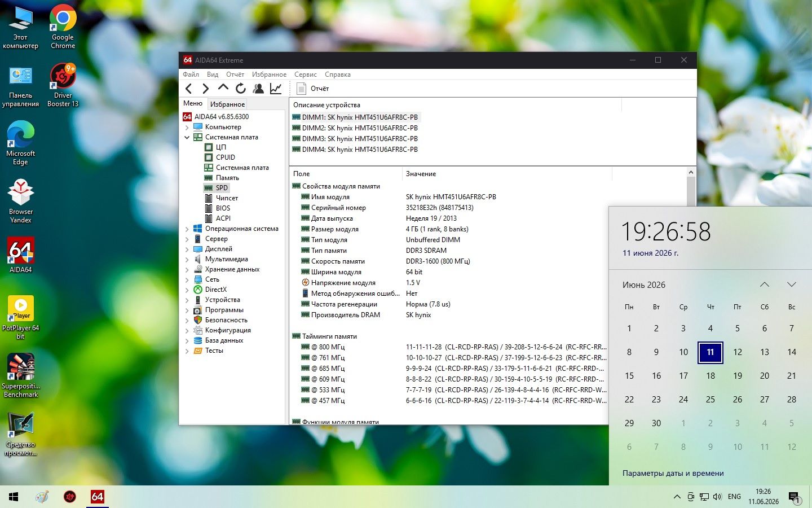
Task: Expand the Хранение данных node
Action: pyautogui.click(x=187, y=269)
